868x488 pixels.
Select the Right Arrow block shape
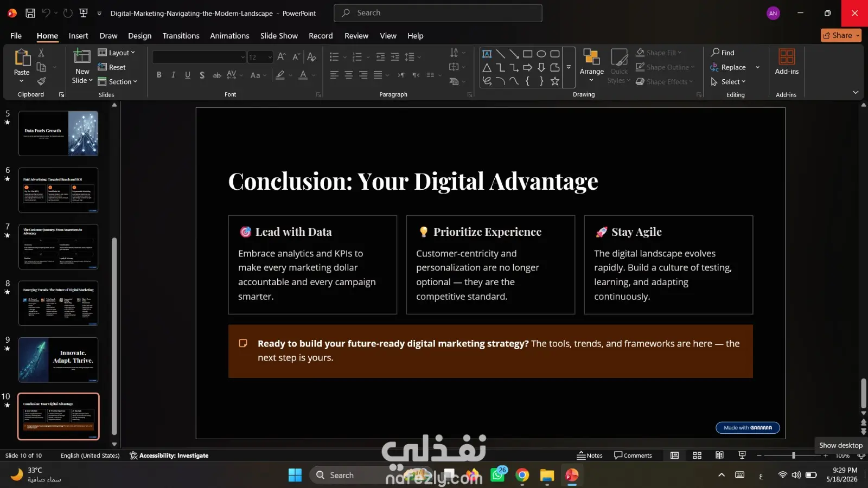click(527, 67)
